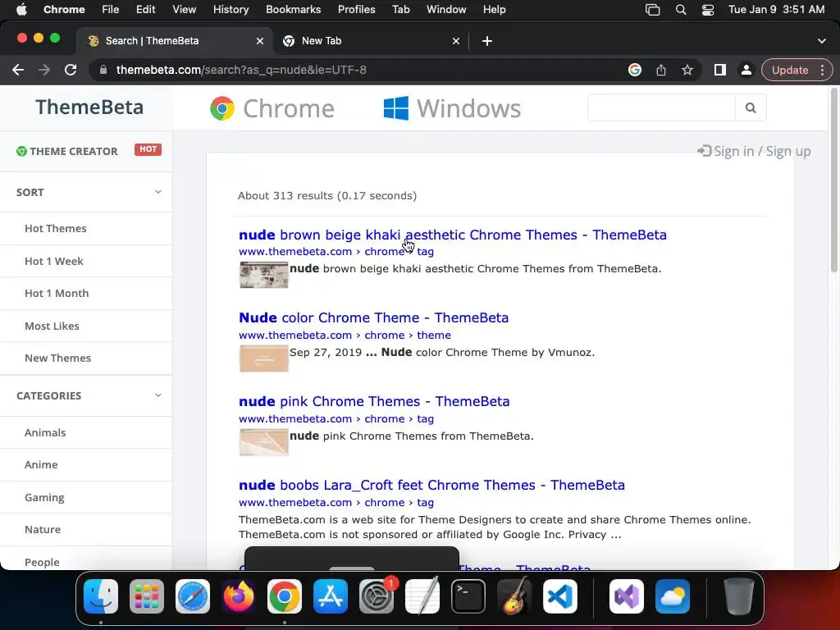
Task: Open GarageBand from the dock
Action: [x=514, y=596]
